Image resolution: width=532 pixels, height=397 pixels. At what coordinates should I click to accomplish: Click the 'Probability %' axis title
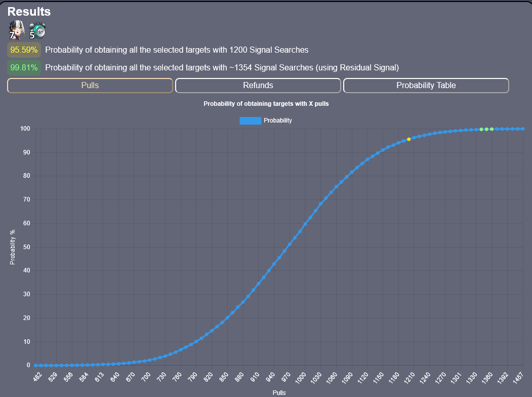[x=13, y=247]
